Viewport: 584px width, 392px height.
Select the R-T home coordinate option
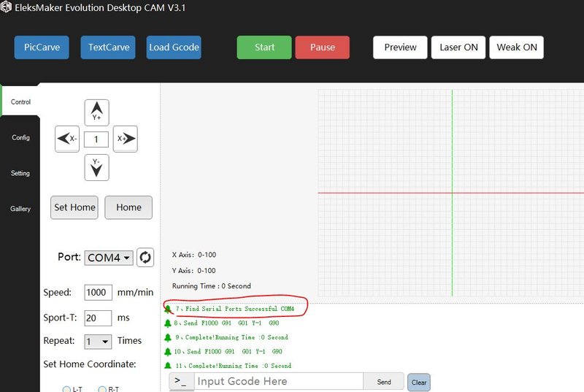(102, 389)
